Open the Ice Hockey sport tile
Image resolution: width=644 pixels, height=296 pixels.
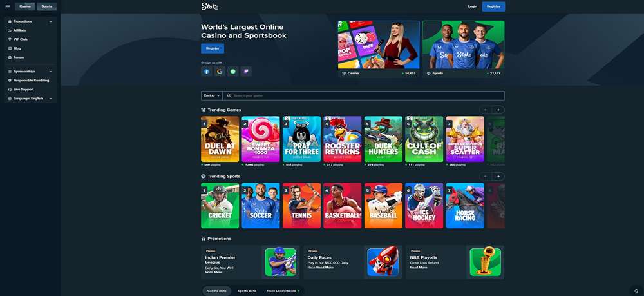click(424, 206)
